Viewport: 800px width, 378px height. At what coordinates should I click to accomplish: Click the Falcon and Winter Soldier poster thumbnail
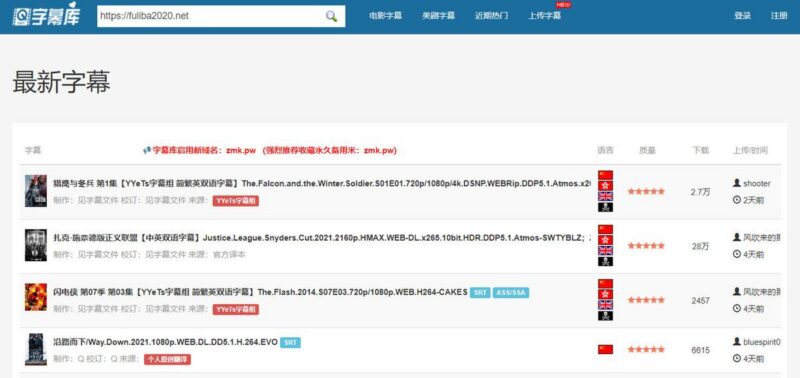click(x=36, y=191)
